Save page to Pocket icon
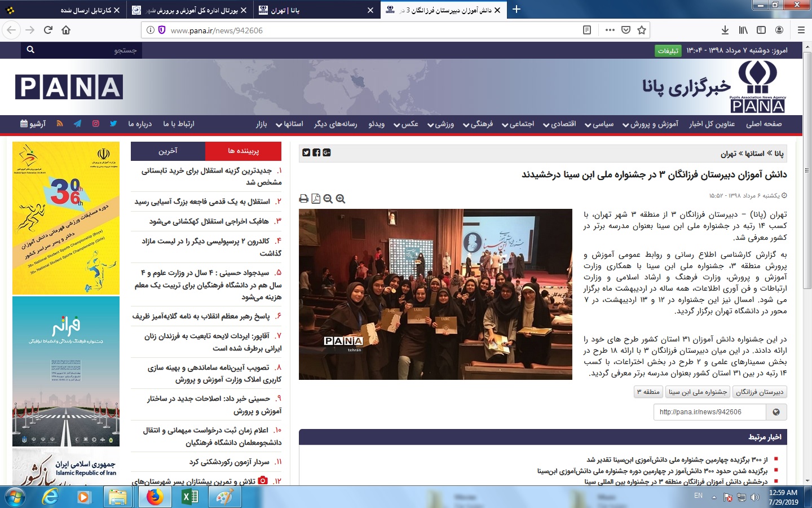Image resolution: width=812 pixels, height=508 pixels. [626, 30]
